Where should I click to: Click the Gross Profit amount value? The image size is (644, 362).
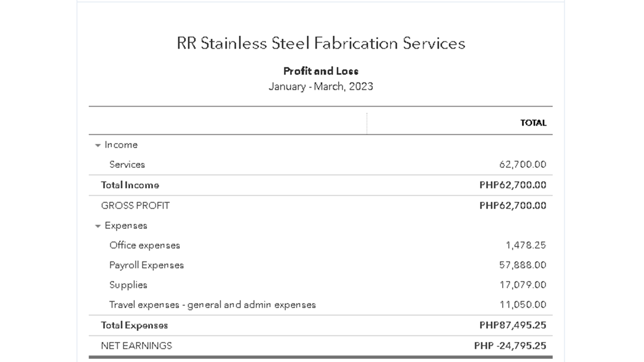pyautogui.click(x=512, y=205)
